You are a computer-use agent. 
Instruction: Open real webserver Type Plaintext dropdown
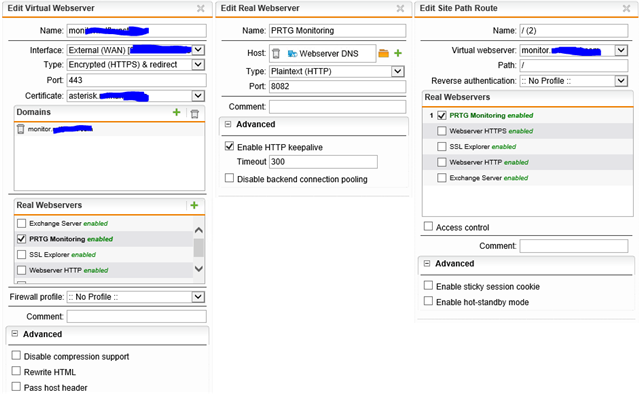pyautogui.click(x=398, y=71)
